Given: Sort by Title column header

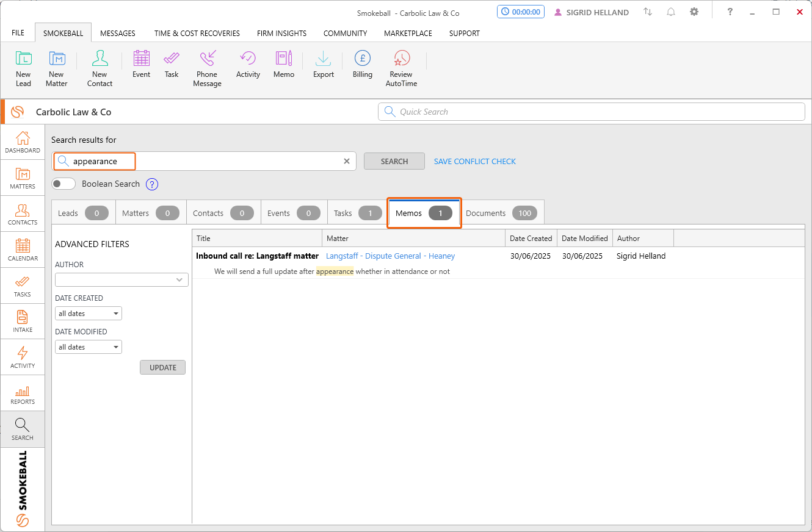Looking at the screenshot, I should coord(257,238).
